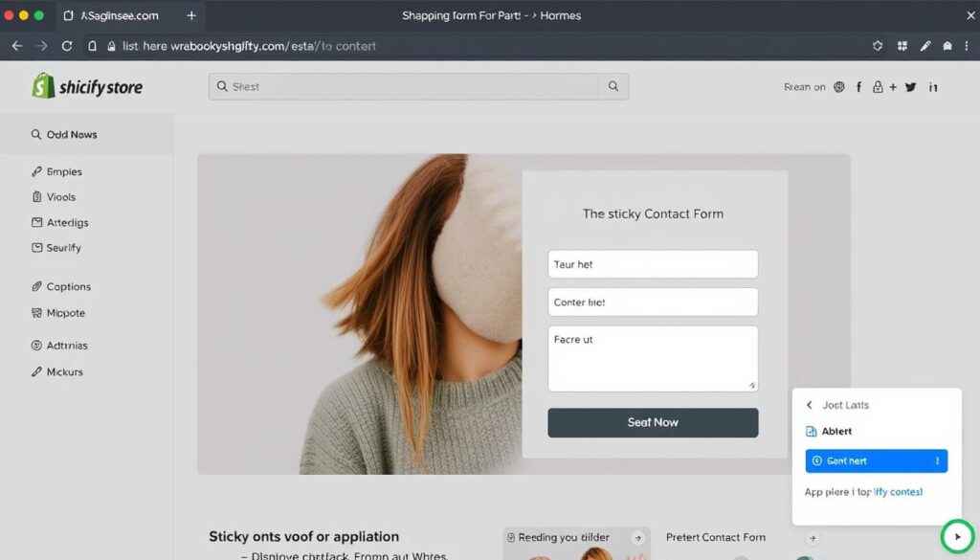Open the three-dot menu on Sant nert button
This screenshot has height=560, width=980.
[937, 460]
